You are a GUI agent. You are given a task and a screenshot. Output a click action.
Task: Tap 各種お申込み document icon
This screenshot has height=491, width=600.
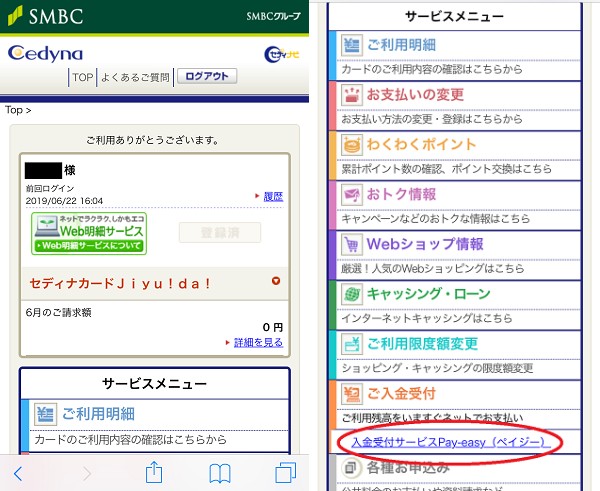(351, 467)
